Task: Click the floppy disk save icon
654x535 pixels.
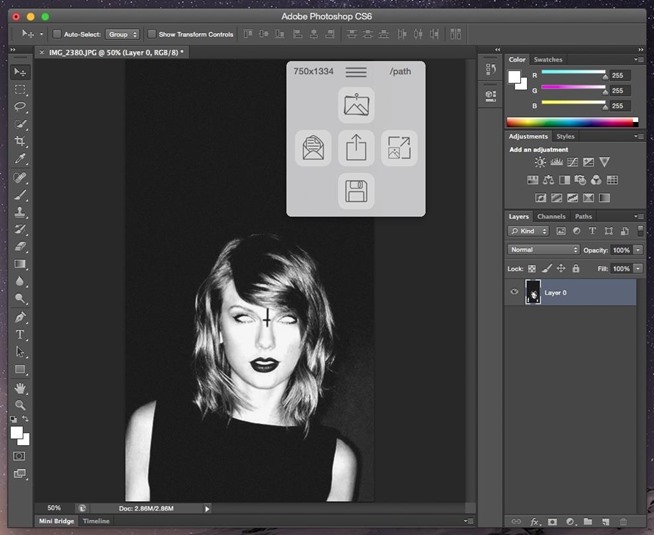Action: coord(356,190)
